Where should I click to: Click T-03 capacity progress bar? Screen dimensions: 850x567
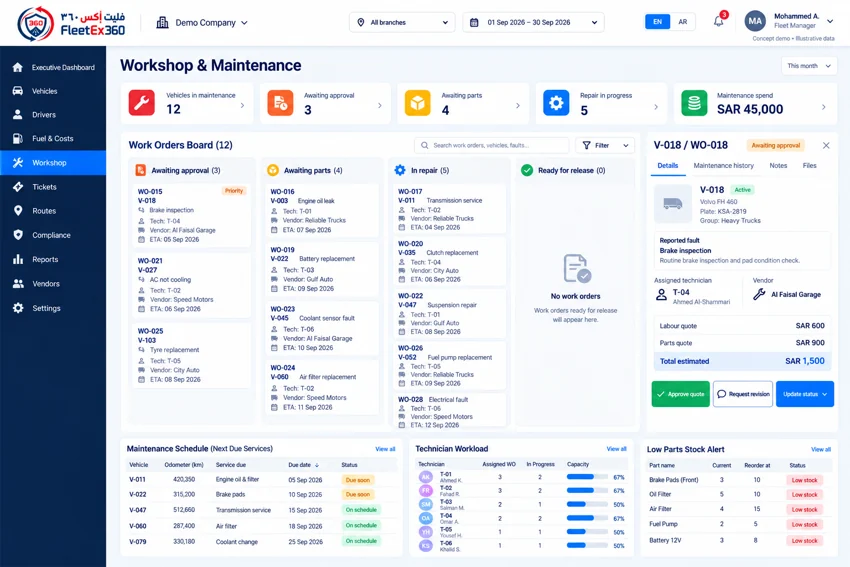pyautogui.click(x=587, y=504)
